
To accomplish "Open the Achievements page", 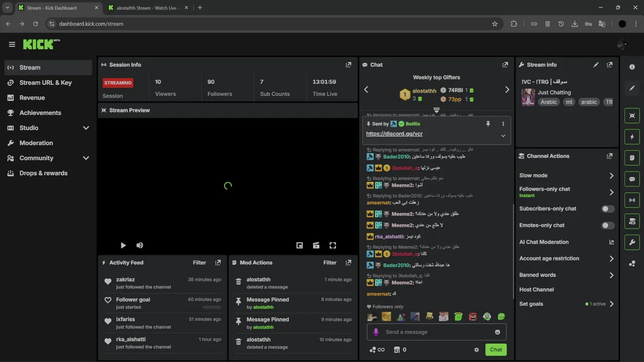I will click(x=48, y=113).
